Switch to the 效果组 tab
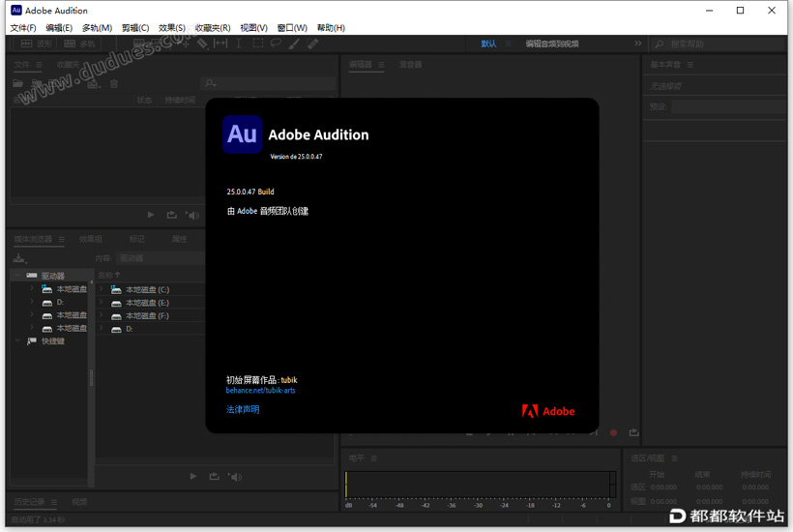 coord(91,239)
